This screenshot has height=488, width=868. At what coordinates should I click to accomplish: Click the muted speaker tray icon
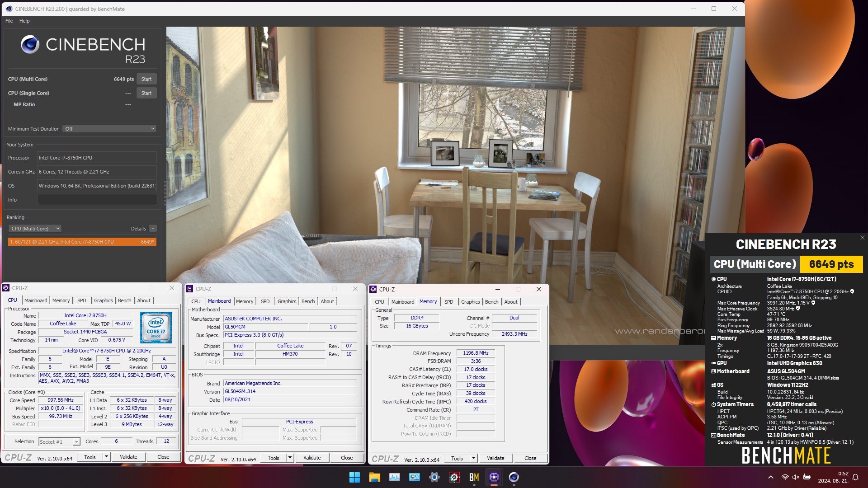coord(796,477)
